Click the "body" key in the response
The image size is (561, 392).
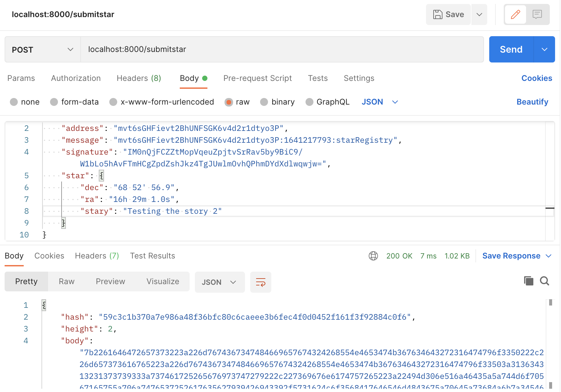pyautogui.click(x=75, y=341)
